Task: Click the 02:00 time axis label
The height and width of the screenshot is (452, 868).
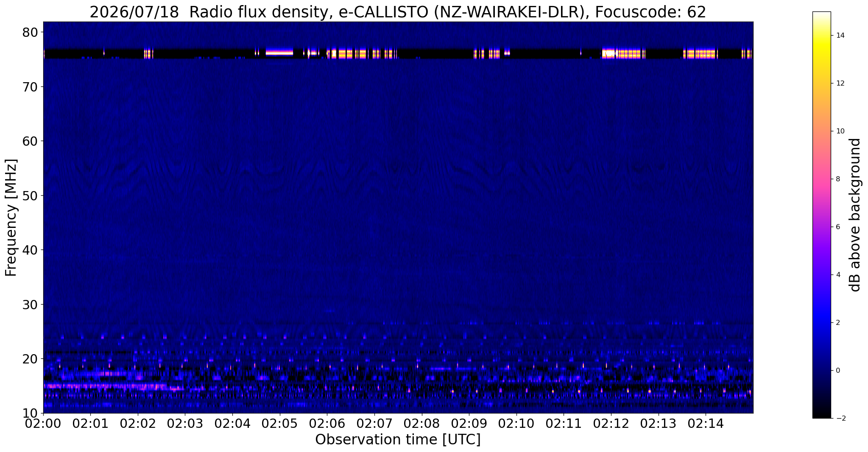Action: click(43, 423)
